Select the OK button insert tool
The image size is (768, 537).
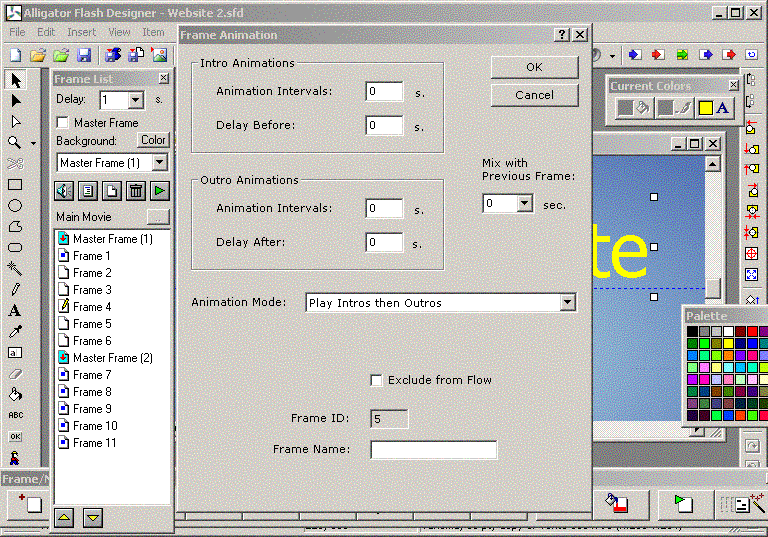click(x=16, y=437)
